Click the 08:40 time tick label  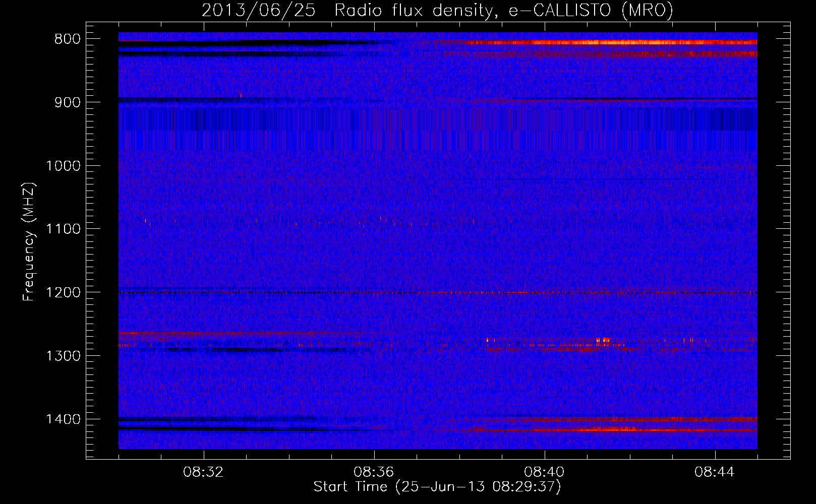[x=544, y=472]
